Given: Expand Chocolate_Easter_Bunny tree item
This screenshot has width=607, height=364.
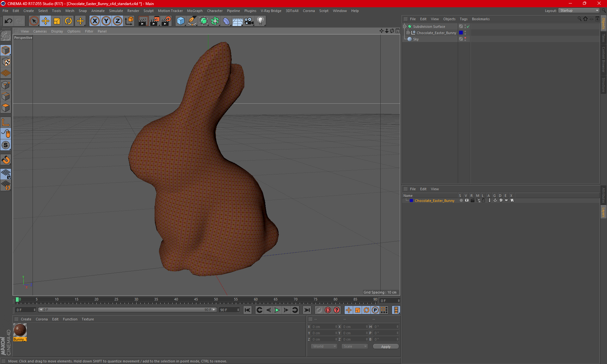Looking at the screenshot, I should (408, 33).
